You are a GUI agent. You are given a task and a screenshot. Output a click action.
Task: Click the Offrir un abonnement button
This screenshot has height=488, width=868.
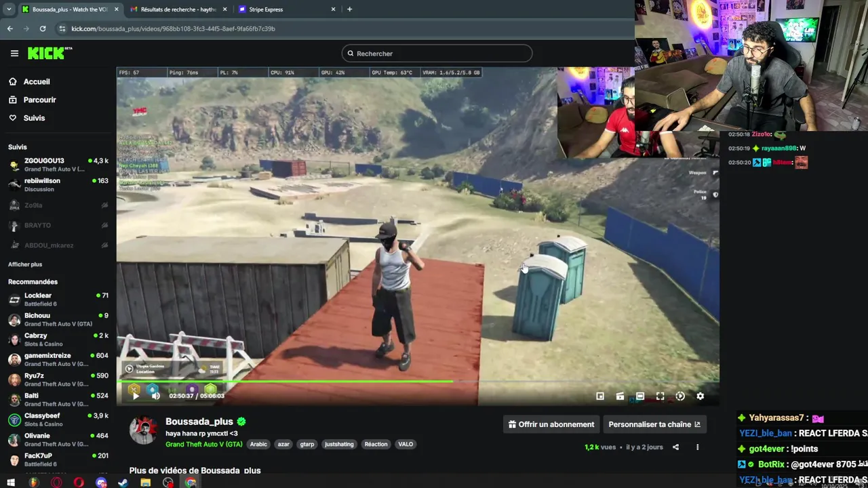(551, 424)
